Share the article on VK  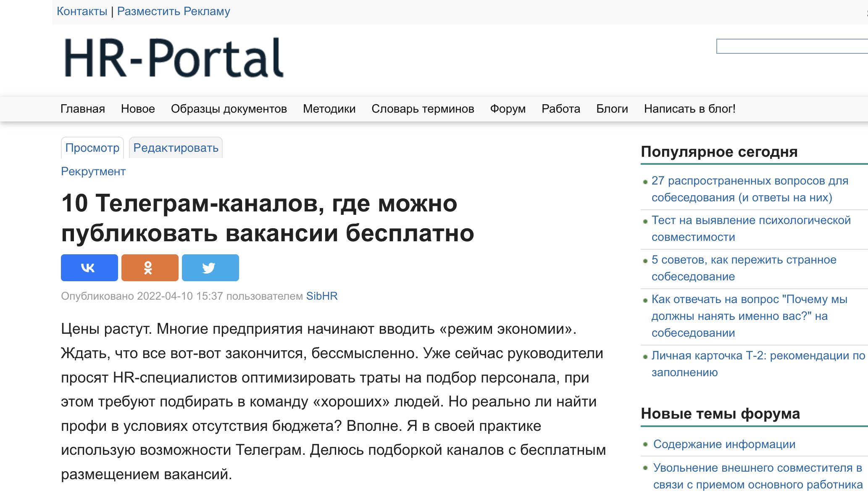[x=88, y=267]
